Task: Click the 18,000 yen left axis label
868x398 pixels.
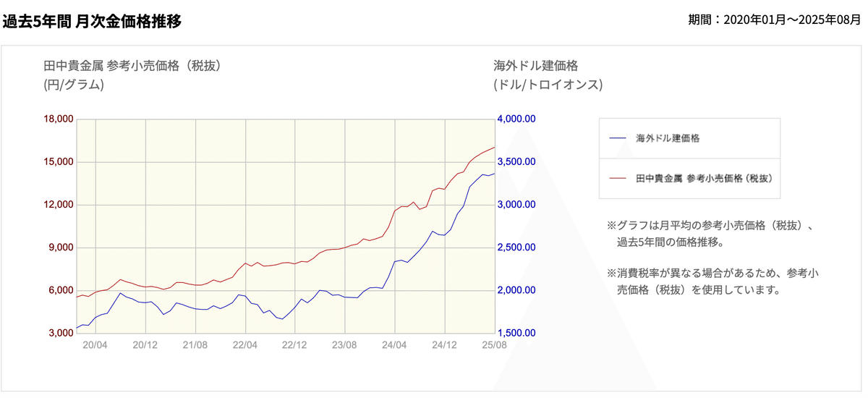Action: tap(59, 119)
